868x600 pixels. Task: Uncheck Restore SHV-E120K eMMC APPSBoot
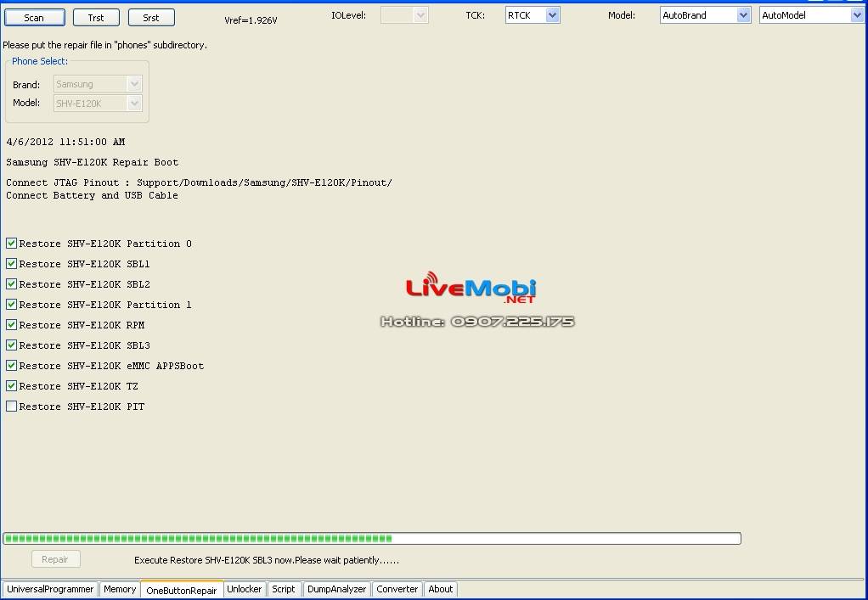coord(12,366)
